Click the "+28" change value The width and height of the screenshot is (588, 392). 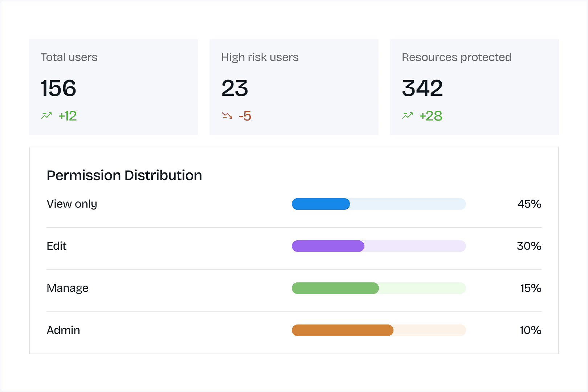point(431,116)
